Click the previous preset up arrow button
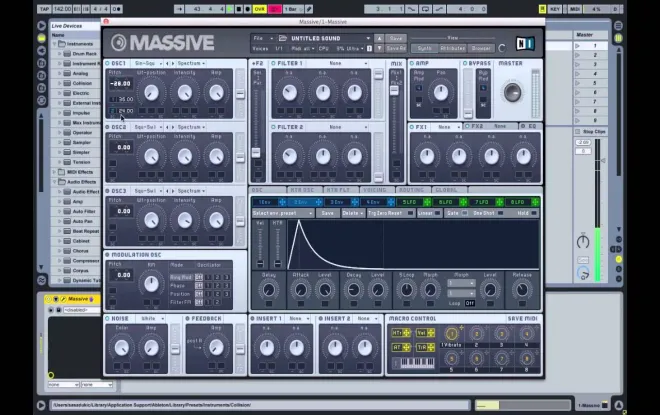 [379, 38]
